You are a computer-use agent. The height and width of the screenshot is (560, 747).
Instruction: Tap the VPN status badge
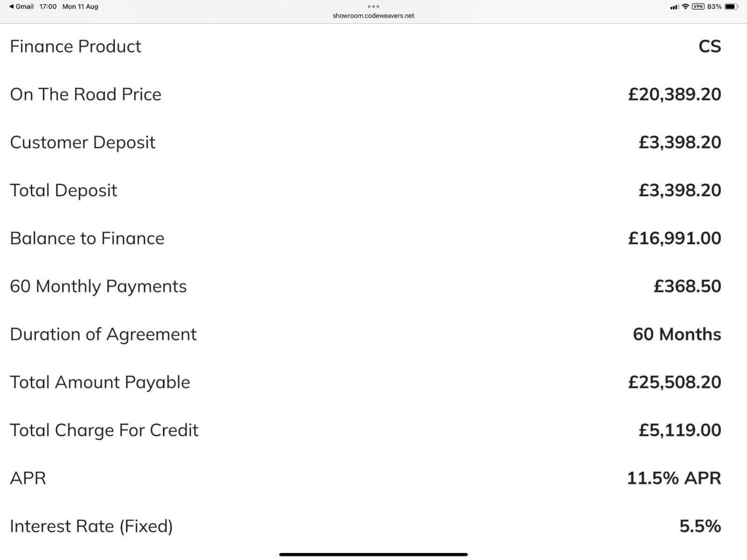point(698,6)
